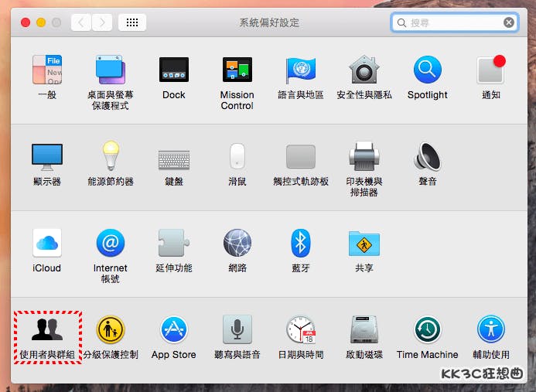
Task: Open 聲音 (Sound) preferences
Action: tap(427, 156)
